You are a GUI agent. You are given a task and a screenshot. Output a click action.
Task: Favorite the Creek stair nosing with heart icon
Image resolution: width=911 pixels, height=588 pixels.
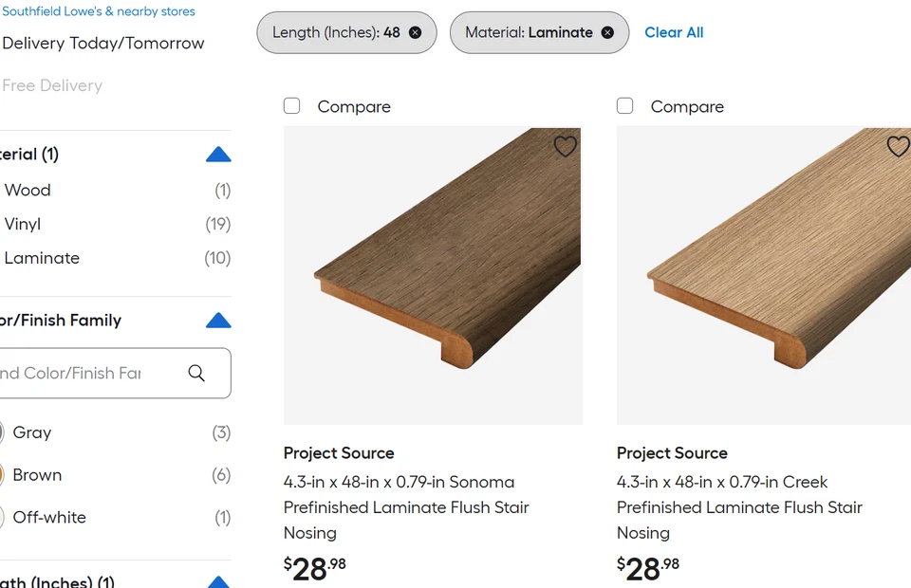pyautogui.click(x=898, y=146)
